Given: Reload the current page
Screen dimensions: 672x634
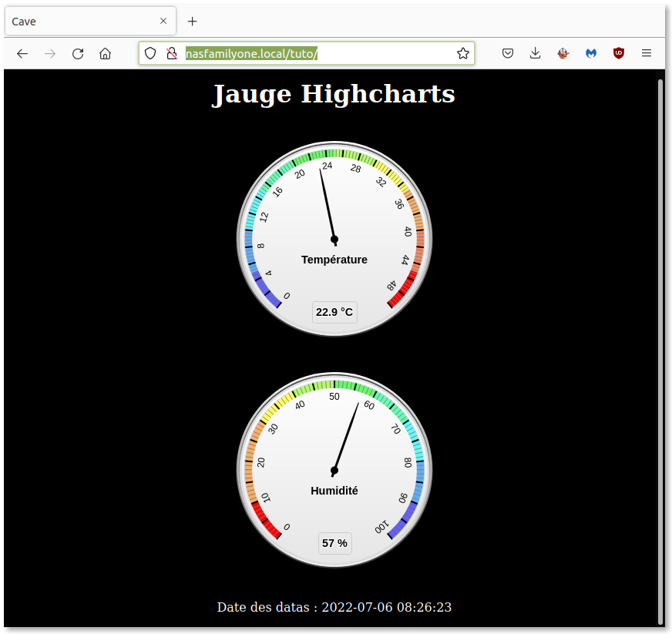Looking at the screenshot, I should click(78, 54).
